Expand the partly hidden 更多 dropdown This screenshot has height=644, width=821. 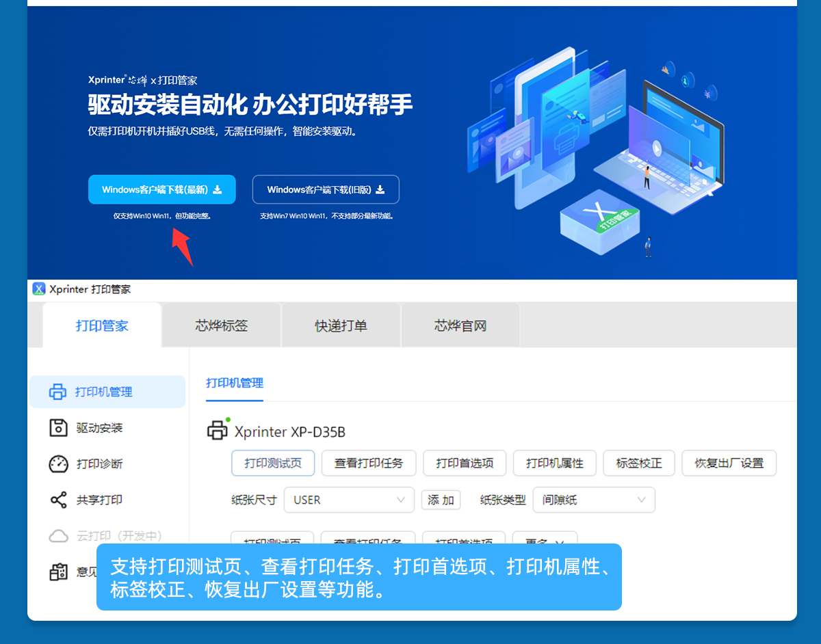[x=545, y=539]
